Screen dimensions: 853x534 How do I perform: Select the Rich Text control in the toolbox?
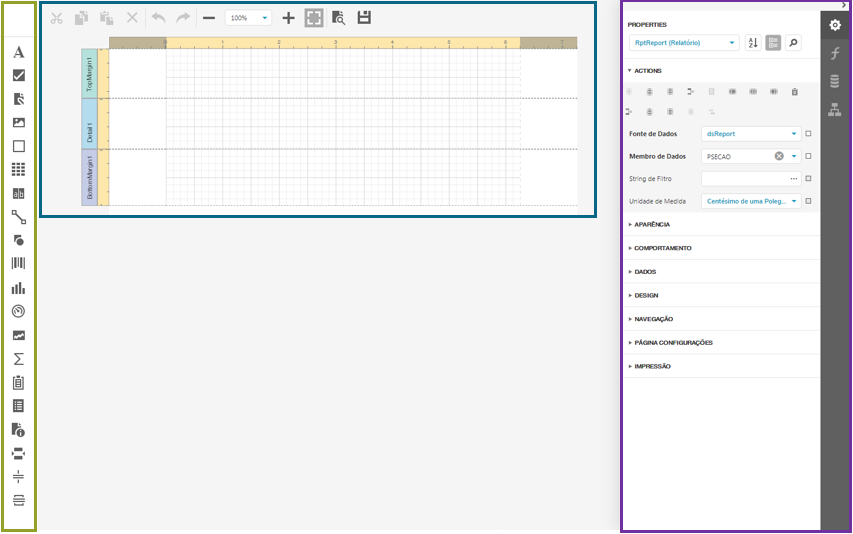pos(18,99)
